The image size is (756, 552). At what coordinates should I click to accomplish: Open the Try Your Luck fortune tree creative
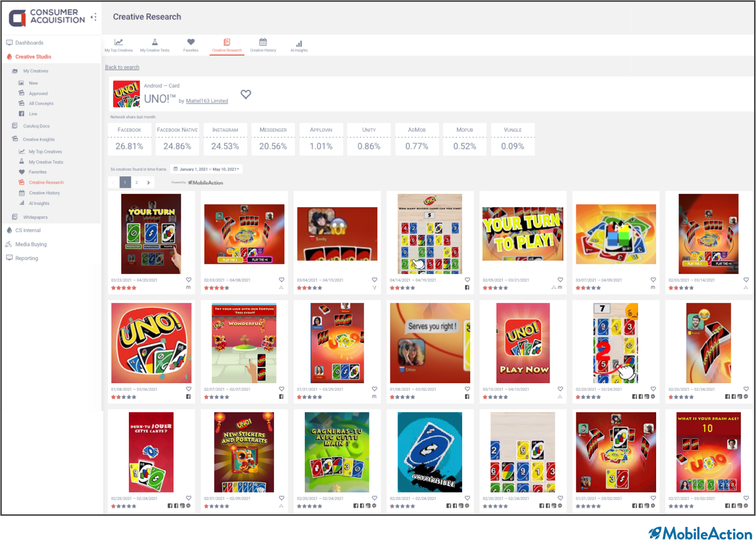coord(244,343)
